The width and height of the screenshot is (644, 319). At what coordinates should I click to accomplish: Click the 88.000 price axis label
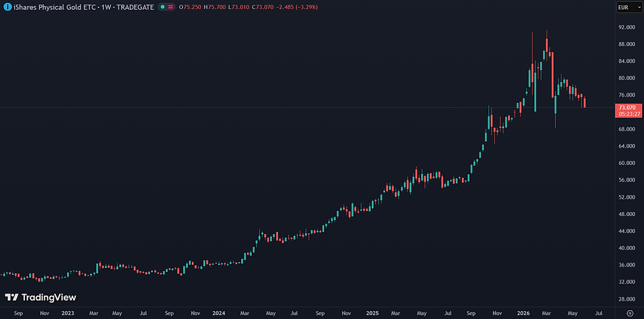pyautogui.click(x=627, y=44)
